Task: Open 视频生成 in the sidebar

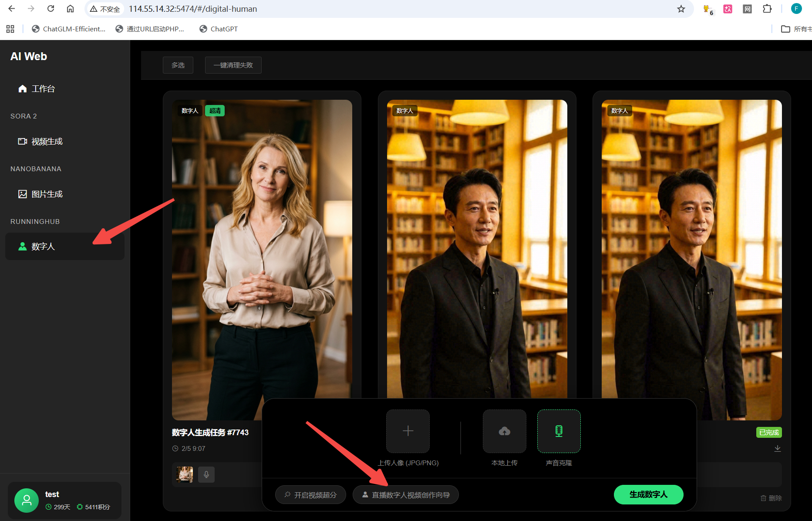Action: coord(47,142)
